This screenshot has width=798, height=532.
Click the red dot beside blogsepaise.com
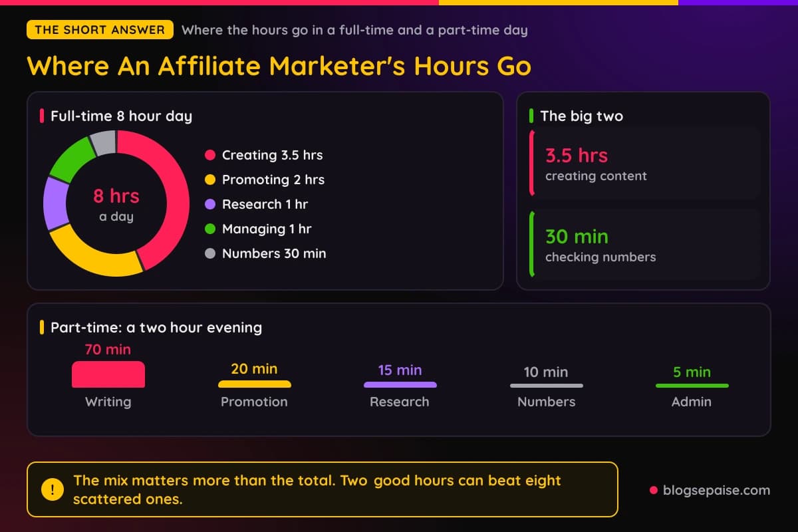click(653, 491)
